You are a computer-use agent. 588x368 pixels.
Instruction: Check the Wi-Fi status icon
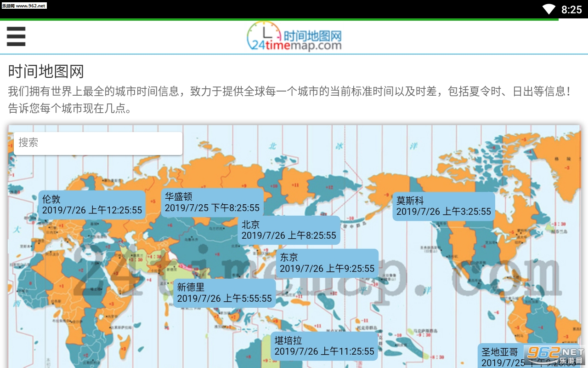(x=548, y=9)
